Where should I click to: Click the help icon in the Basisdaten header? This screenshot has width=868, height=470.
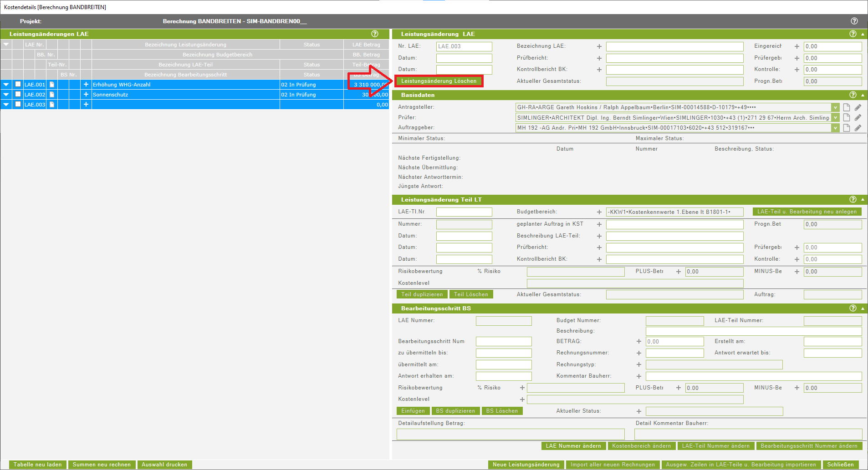(853, 95)
